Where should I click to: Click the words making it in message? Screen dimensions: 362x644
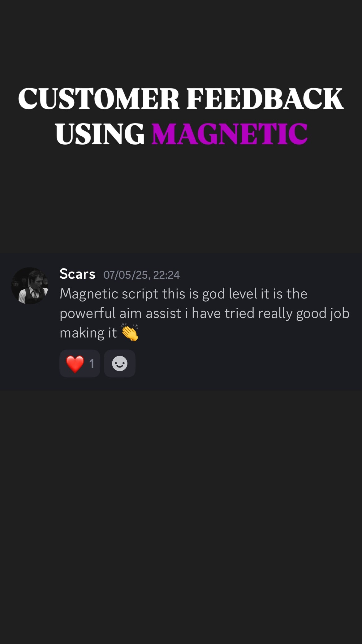(88, 333)
